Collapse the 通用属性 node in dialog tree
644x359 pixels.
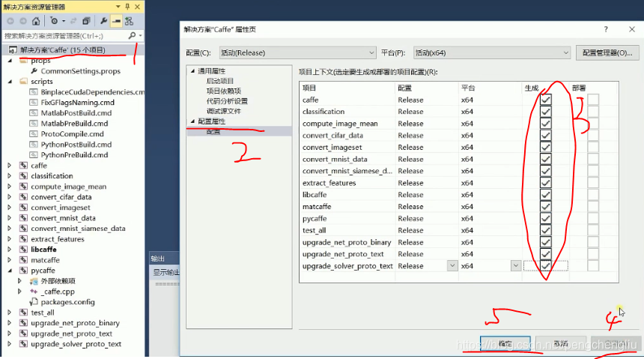tap(192, 70)
